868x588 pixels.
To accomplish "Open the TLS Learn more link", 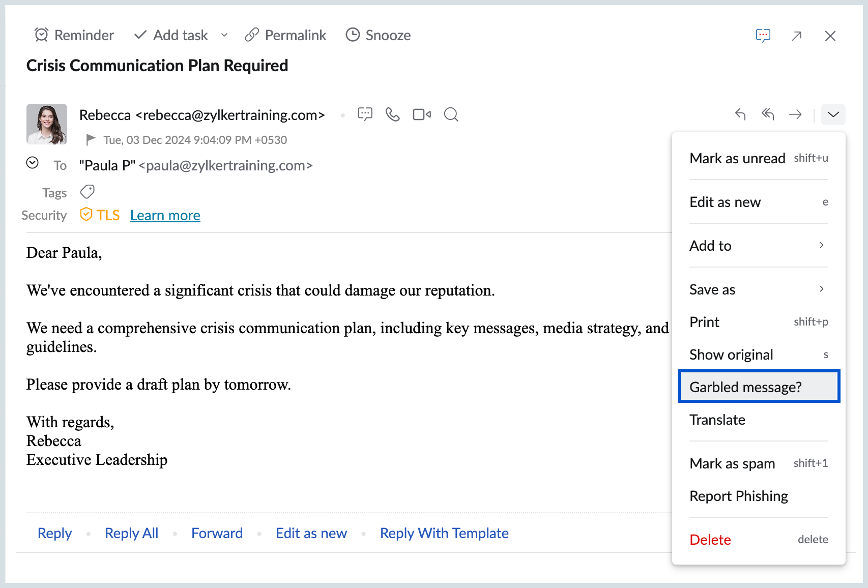I will (165, 215).
